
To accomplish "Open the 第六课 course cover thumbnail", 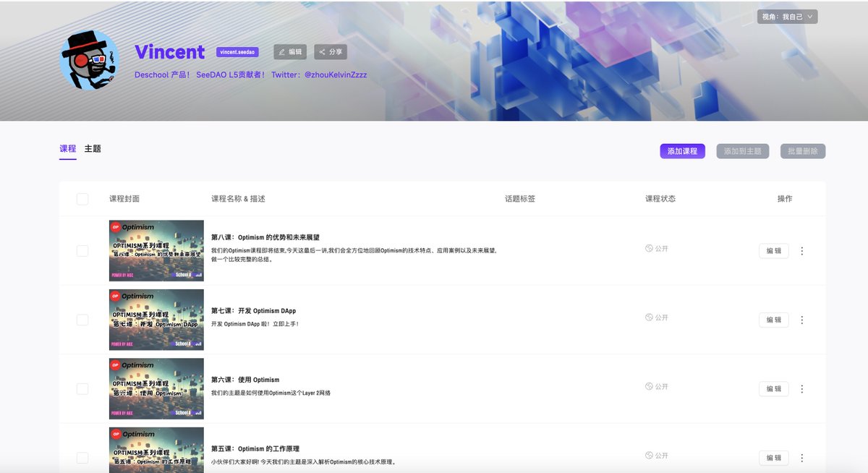I will (x=156, y=388).
